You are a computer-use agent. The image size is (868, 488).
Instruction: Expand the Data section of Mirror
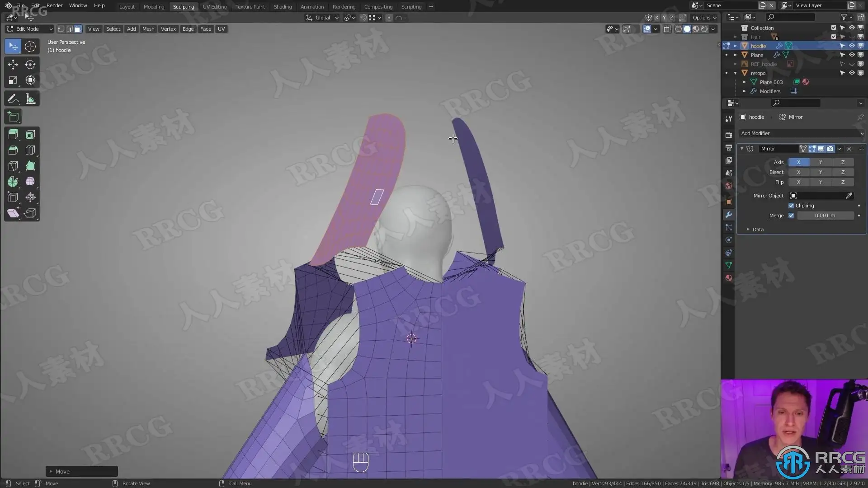(758, 230)
